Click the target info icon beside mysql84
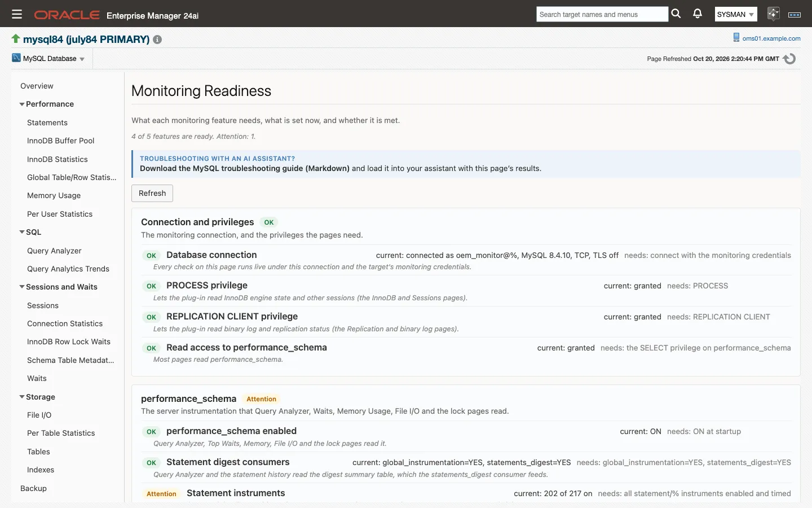The height and width of the screenshot is (508, 812). click(157, 40)
